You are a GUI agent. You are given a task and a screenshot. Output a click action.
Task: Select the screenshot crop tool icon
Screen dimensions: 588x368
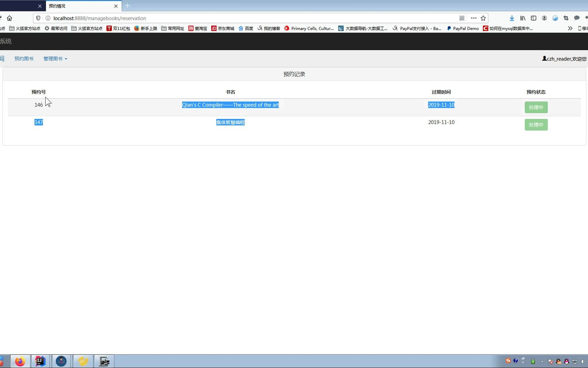point(566,18)
